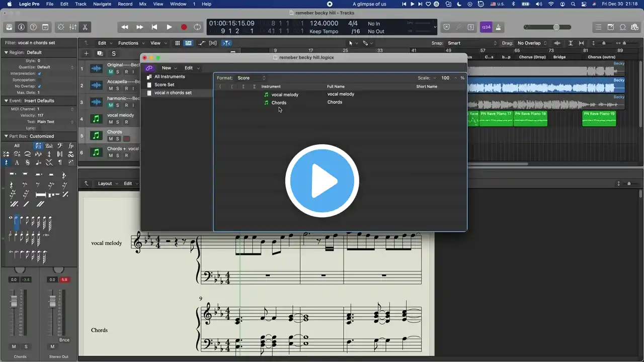Image resolution: width=644 pixels, height=362 pixels.
Task: Select the bass clef group in Part Box
Action: (59, 146)
